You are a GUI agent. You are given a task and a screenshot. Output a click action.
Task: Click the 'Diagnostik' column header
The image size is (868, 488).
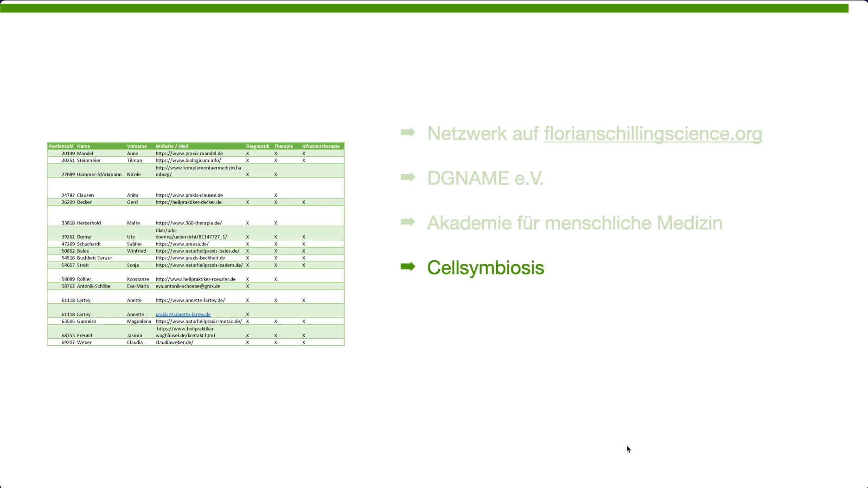tap(257, 146)
